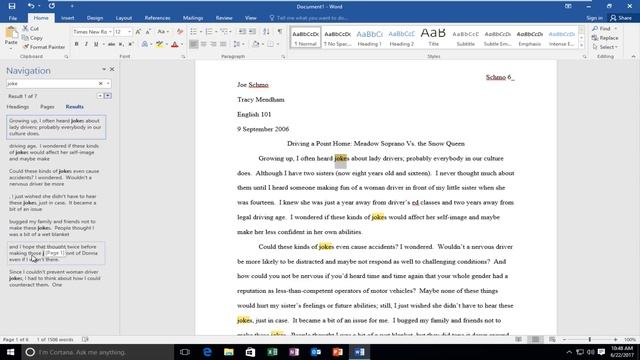Show Pages in Navigation pane
640x360 pixels.
click(x=47, y=107)
